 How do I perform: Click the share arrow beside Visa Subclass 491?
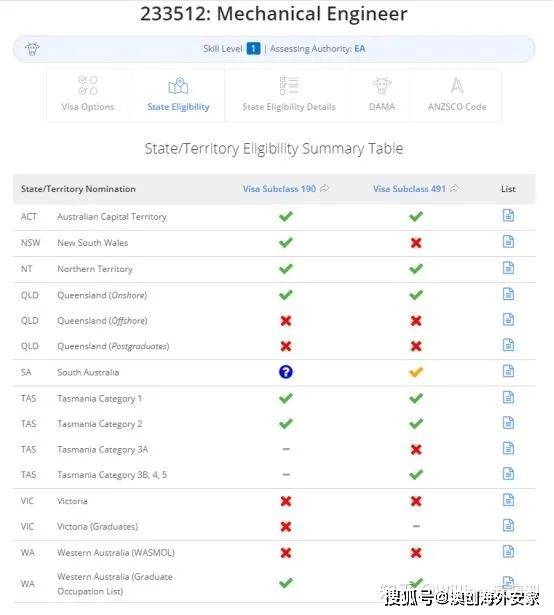tap(454, 189)
